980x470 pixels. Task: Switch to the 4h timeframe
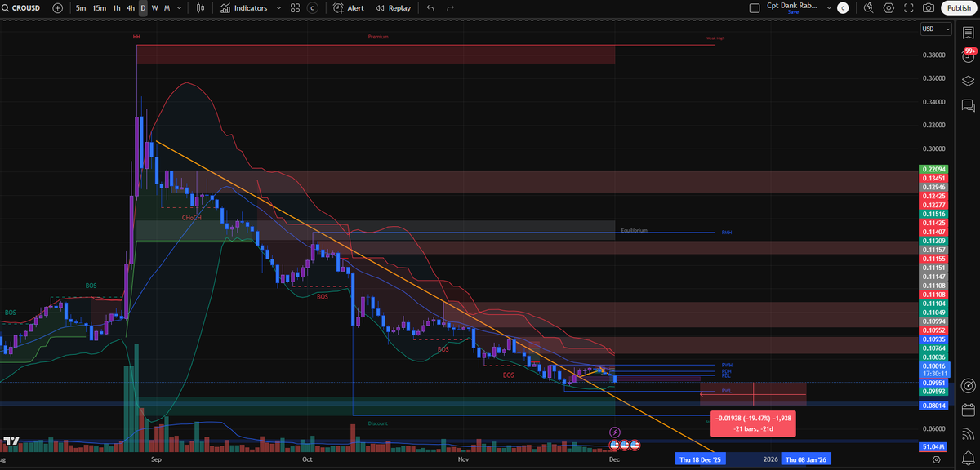(130, 7)
